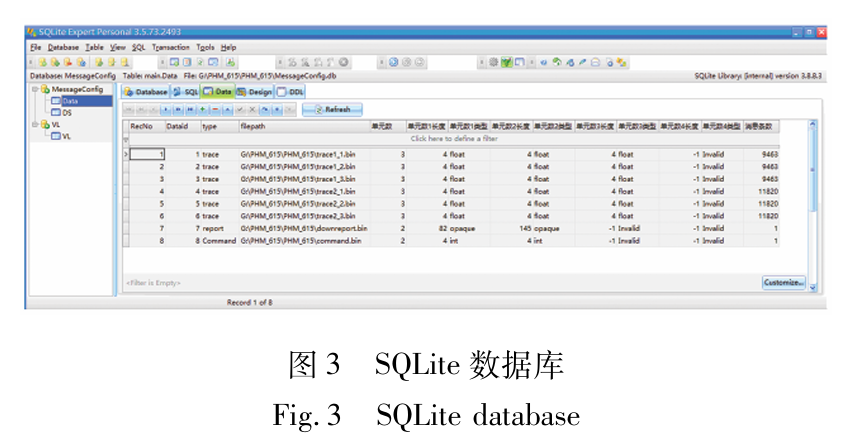Click the grid scrollbar up arrow
The image size is (848, 442).
pos(812,125)
